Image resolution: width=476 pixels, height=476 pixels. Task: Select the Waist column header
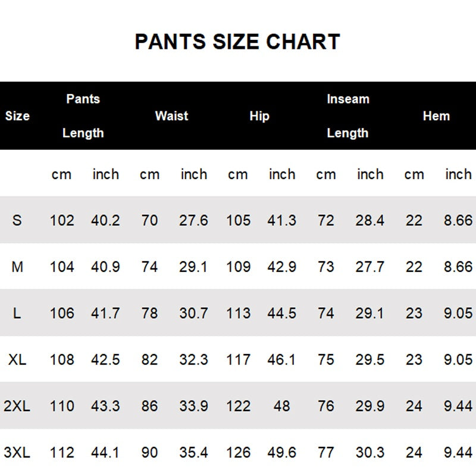tap(171, 116)
